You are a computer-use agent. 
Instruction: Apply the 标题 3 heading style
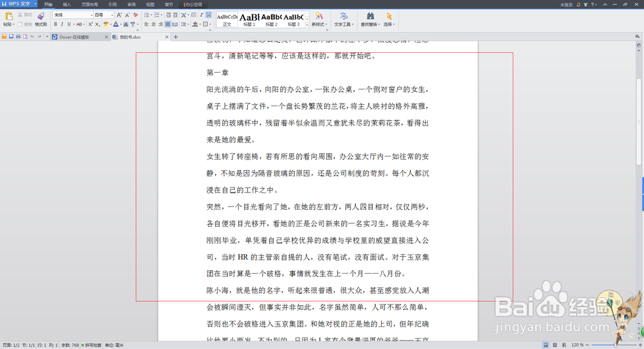(294, 20)
